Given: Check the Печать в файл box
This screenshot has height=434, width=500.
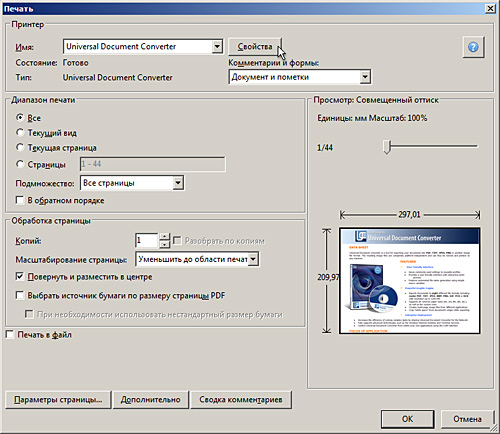Looking at the screenshot, I should (x=10, y=334).
